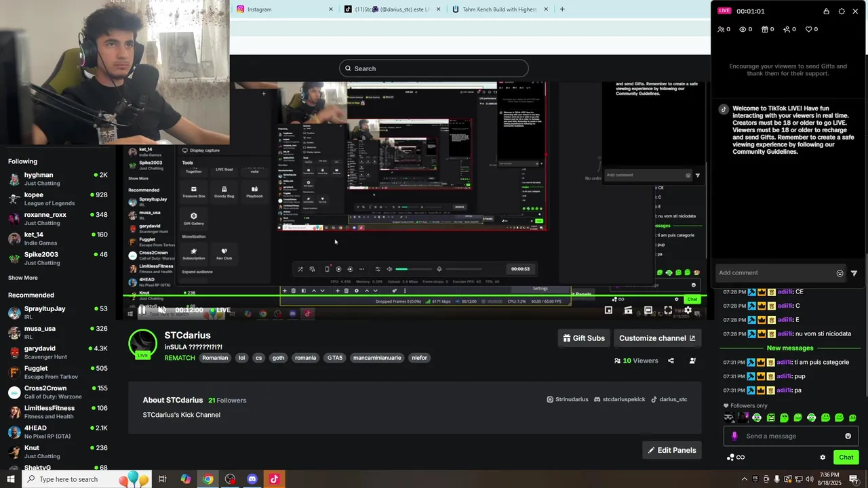
Task: Pause the Kick stream player
Action: coord(142,310)
